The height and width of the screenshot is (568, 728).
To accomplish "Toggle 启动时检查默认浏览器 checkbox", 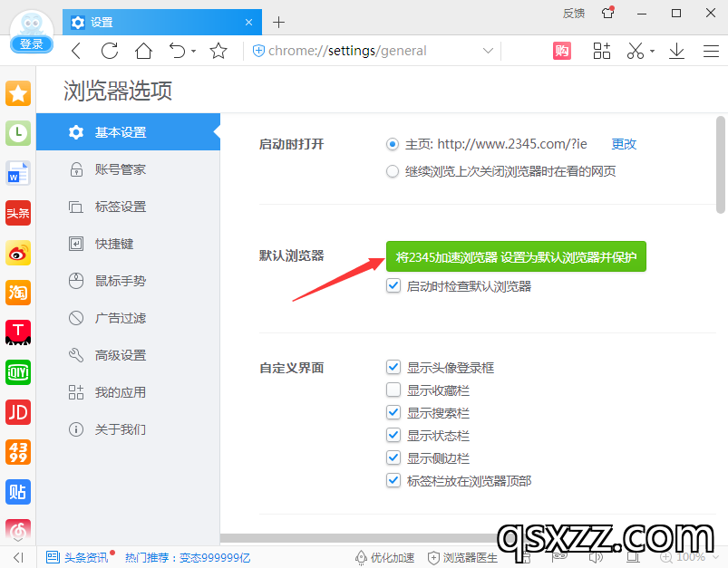I will pos(393,285).
